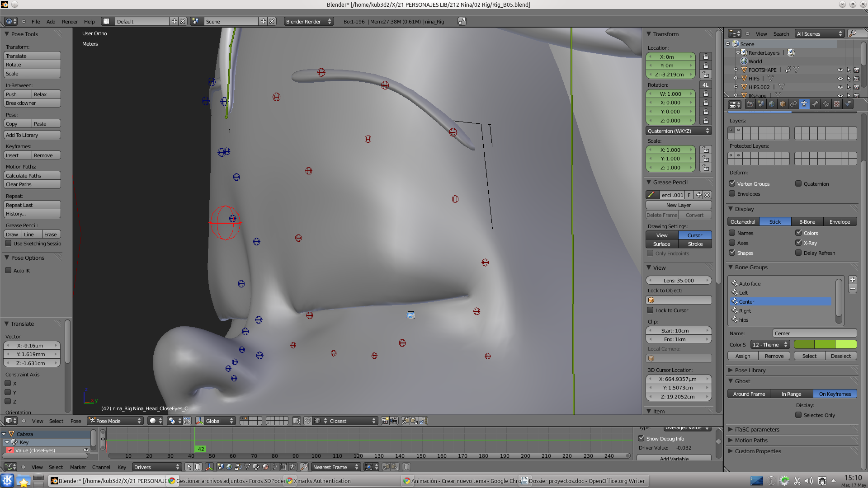Open the Quaternion (WXYZ) rotation mode dropdown

(x=678, y=131)
